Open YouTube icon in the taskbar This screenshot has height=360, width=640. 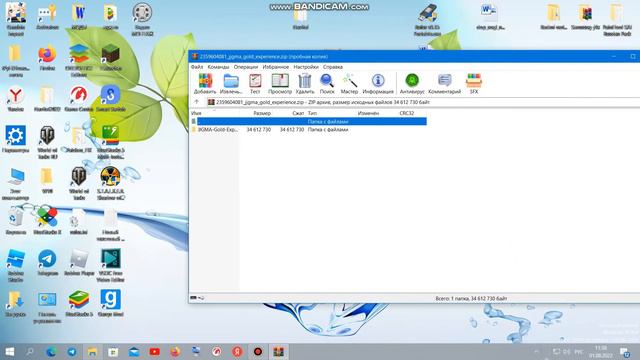[154, 351]
